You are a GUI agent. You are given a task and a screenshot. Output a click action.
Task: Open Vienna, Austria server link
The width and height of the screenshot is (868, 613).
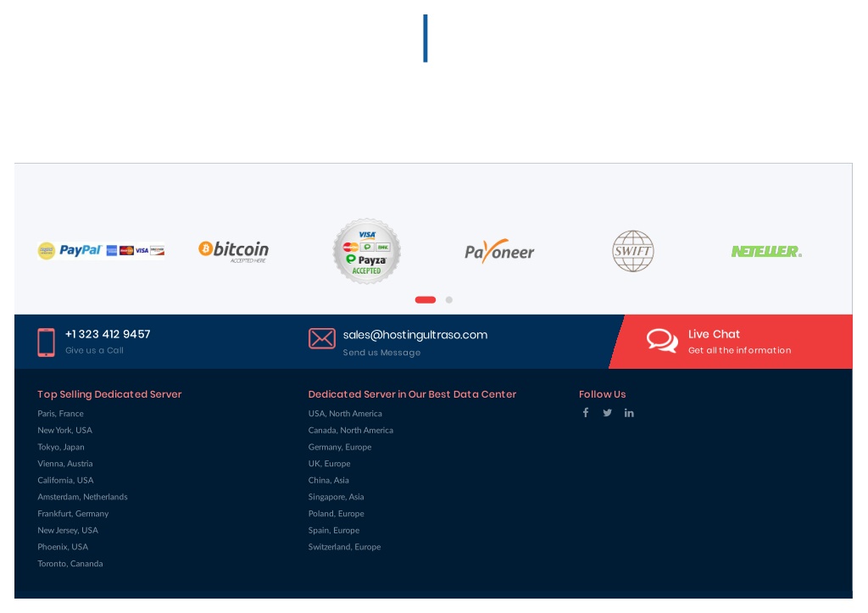tap(64, 464)
